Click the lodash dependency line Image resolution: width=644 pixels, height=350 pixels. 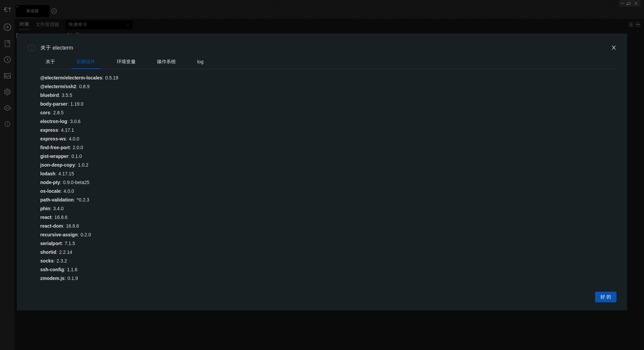click(57, 174)
